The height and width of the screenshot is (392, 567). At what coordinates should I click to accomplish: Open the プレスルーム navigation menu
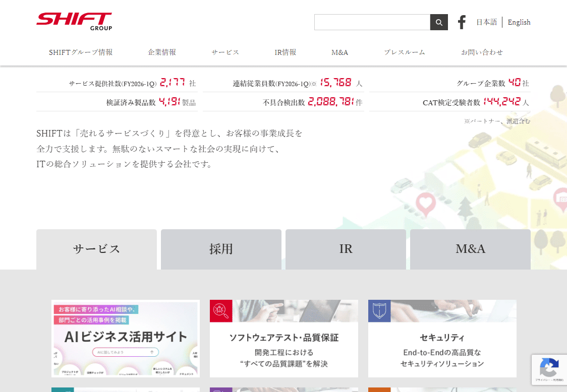coord(404,52)
